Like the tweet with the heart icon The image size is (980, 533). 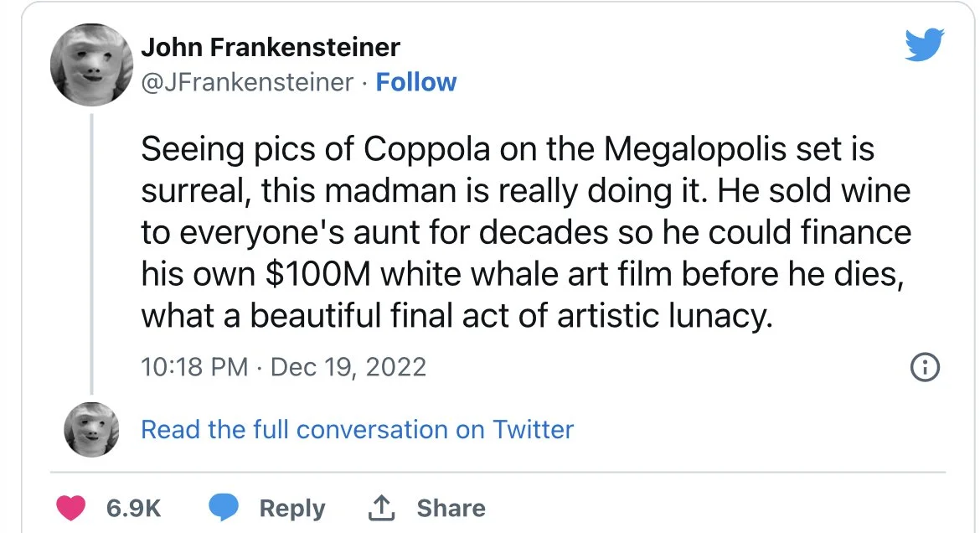click(x=71, y=508)
